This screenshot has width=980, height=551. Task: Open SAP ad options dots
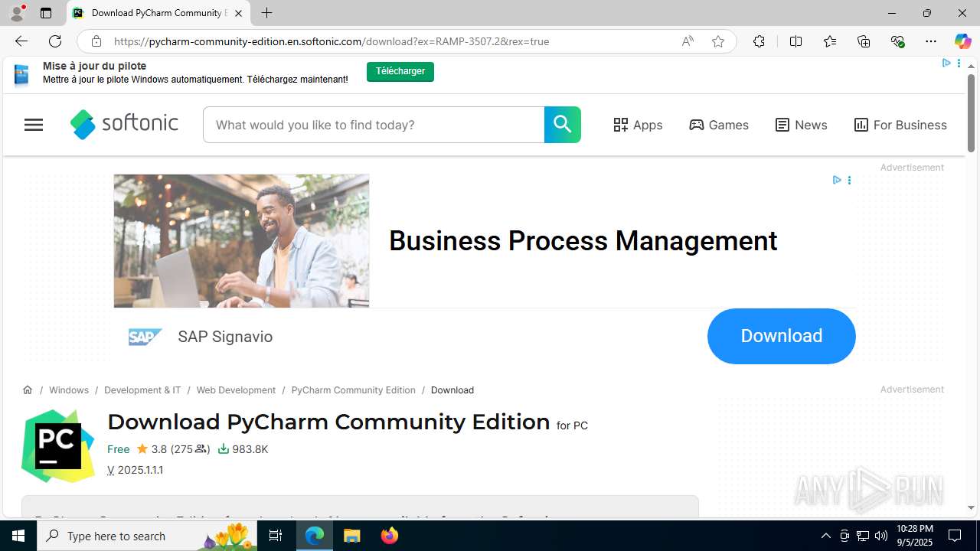point(849,180)
